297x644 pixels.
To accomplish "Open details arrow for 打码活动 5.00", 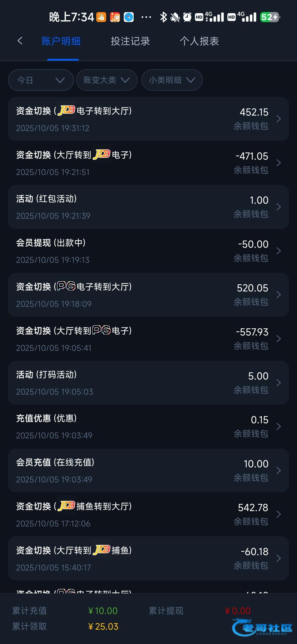I will [279, 383].
